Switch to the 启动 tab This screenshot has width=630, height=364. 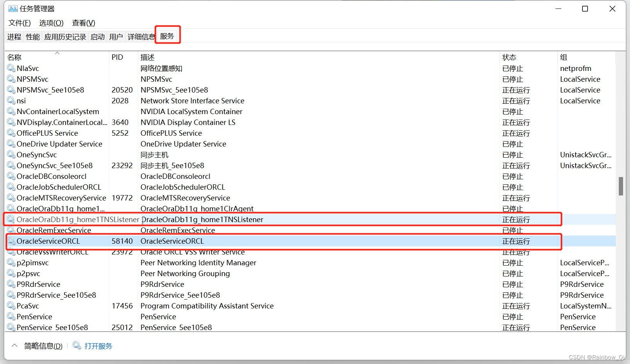coord(98,37)
